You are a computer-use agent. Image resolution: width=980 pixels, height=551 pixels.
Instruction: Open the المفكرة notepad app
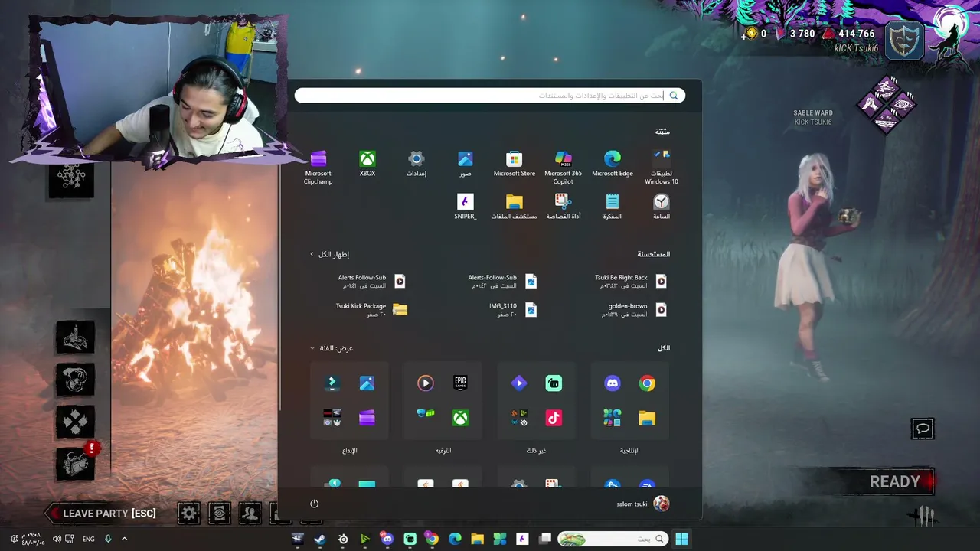point(612,207)
